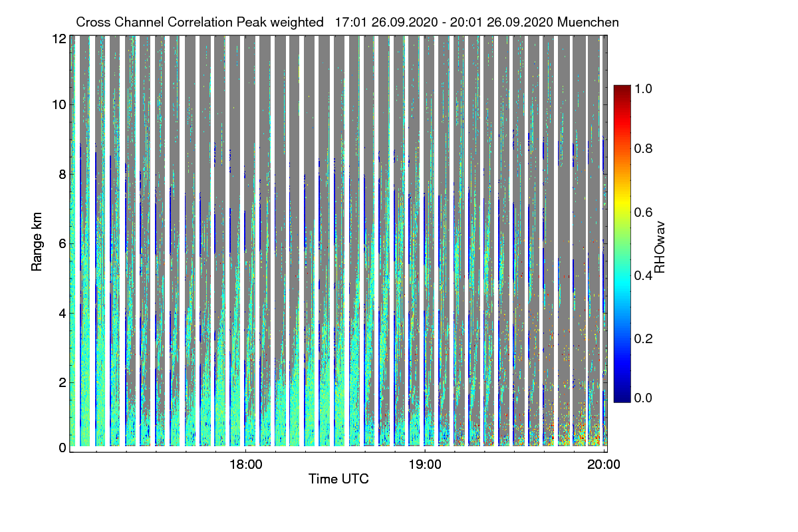
Task: Click the y-axis tick label 8
Action: coord(62,174)
